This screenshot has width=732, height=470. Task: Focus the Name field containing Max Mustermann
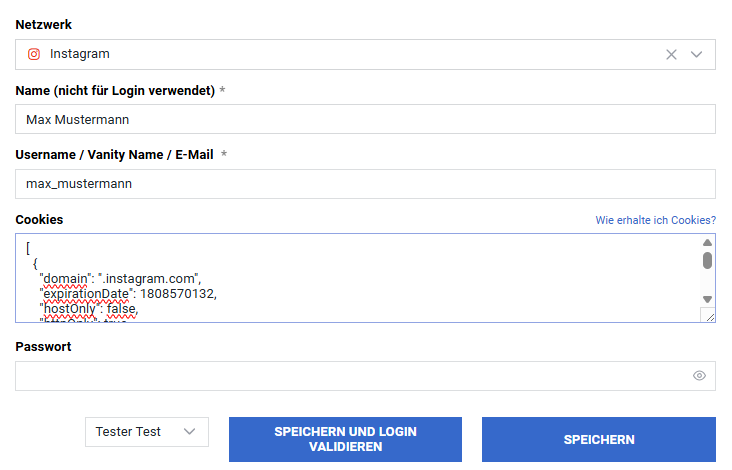pyautogui.click(x=365, y=119)
